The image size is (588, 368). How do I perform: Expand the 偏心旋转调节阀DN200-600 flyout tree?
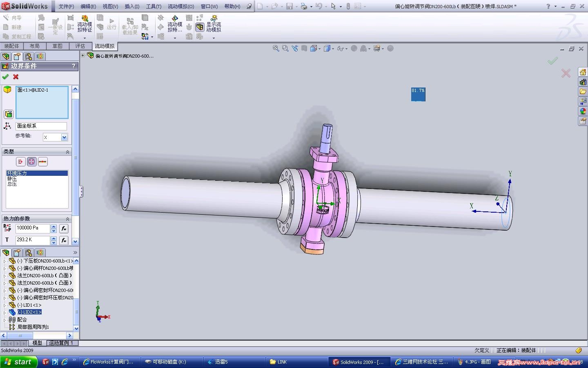pyautogui.click(x=83, y=56)
